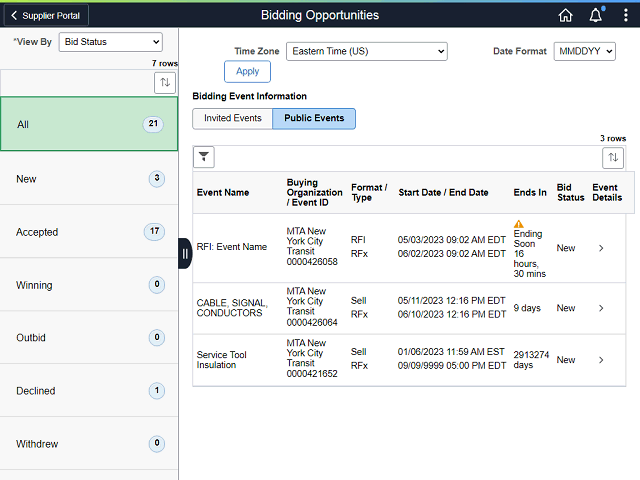This screenshot has width=640, height=480.
Task: Open the View By dropdown
Action: [x=111, y=42]
